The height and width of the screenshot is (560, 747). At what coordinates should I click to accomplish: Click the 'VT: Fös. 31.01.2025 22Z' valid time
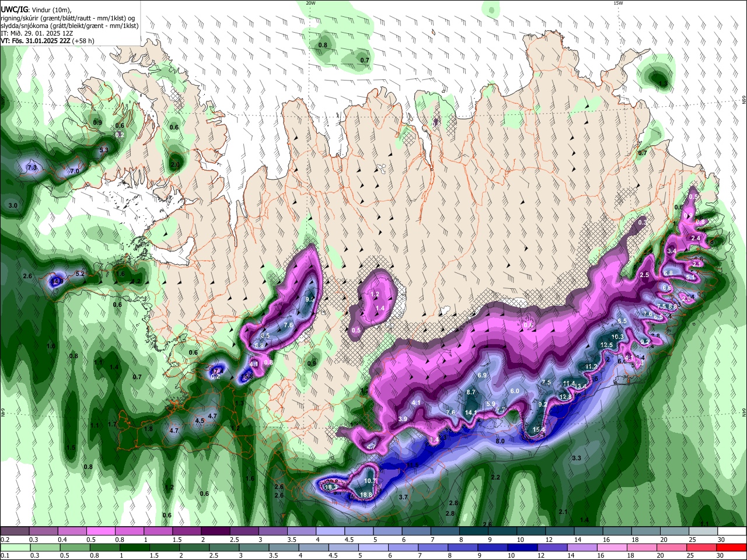click(x=36, y=41)
